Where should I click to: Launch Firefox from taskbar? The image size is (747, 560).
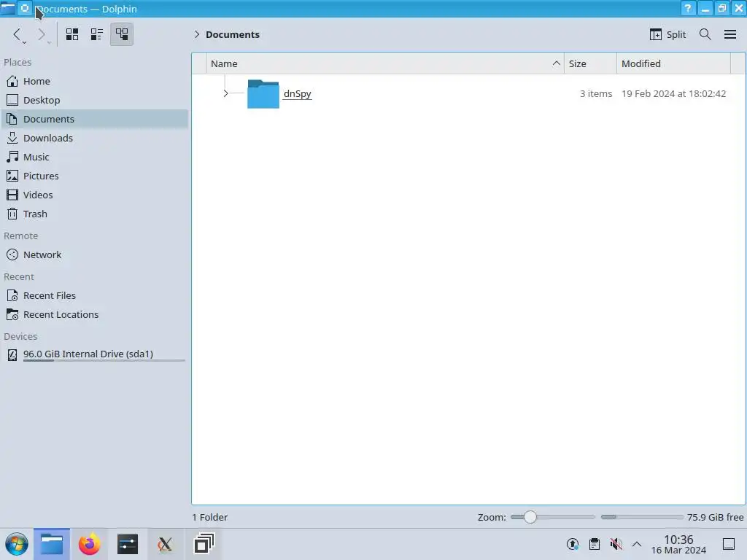tap(89, 544)
